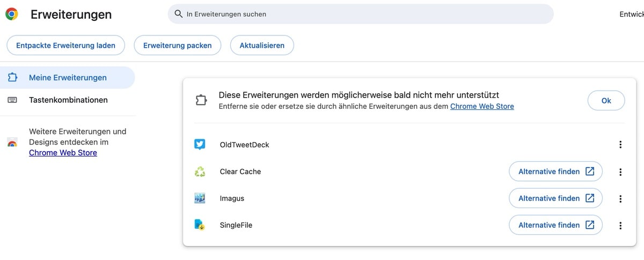This screenshot has width=644, height=260.
Task: Click the Erweiterung packen button
Action: pos(178,46)
